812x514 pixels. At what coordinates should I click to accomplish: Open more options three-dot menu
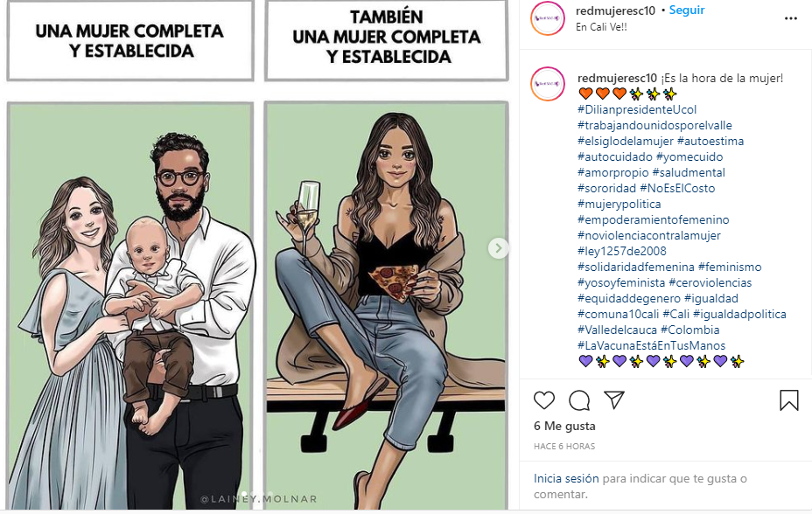click(791, 18)
